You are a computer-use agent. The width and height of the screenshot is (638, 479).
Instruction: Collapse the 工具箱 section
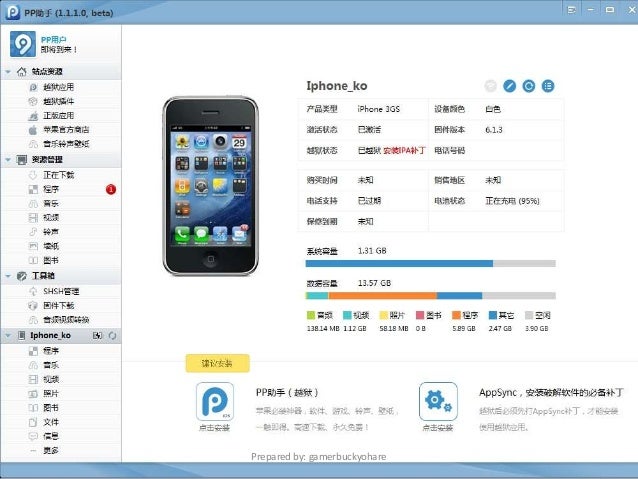8,276
